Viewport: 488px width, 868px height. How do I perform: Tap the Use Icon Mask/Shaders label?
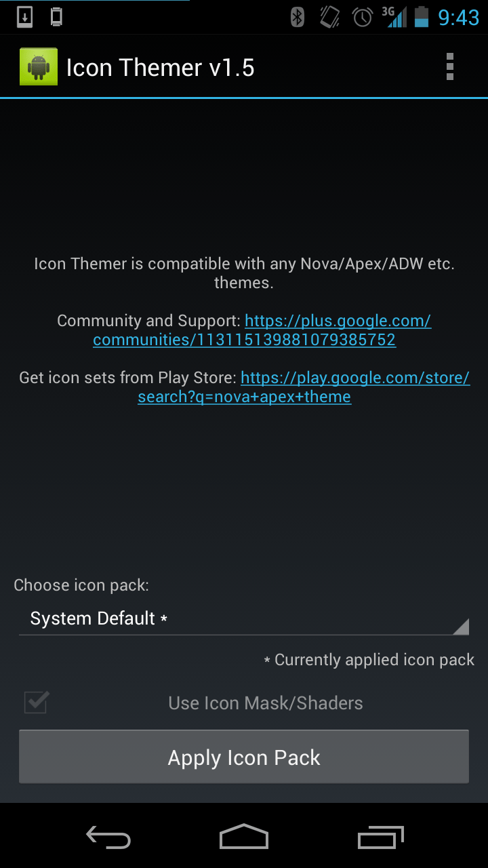click(266, 703)
